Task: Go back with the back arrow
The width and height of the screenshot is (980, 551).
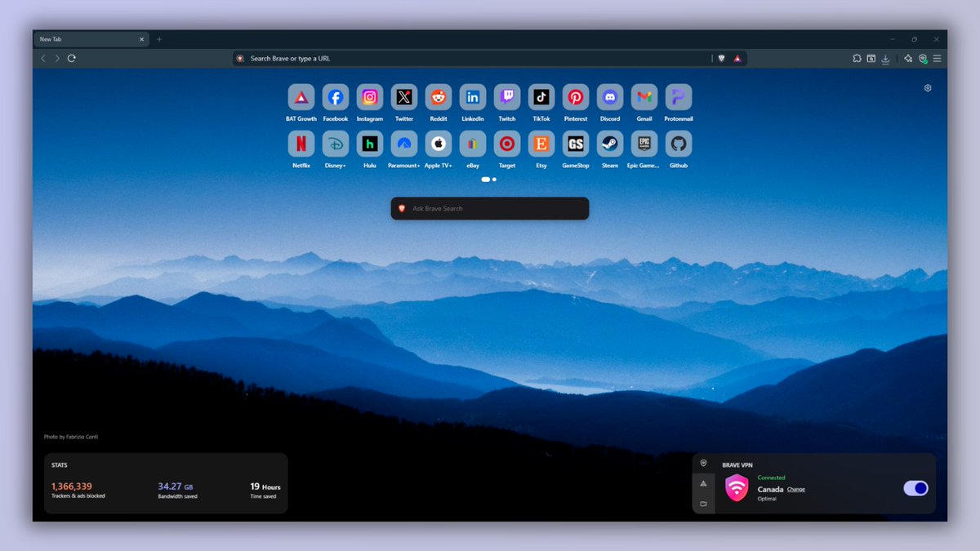Action: tap(43, 59)
